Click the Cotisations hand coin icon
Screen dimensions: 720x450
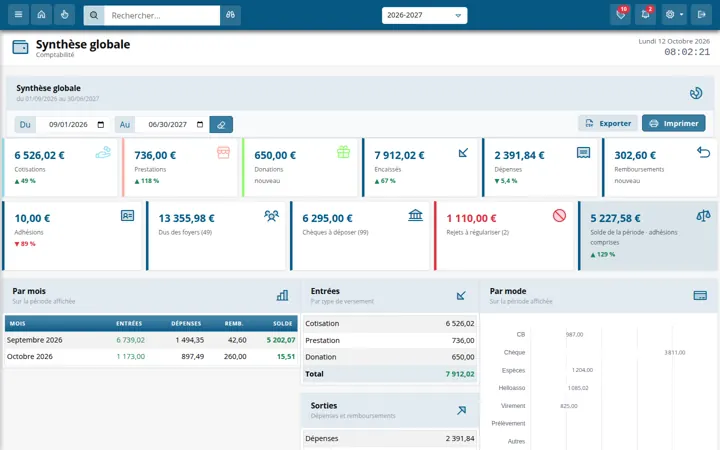(103, 152)
